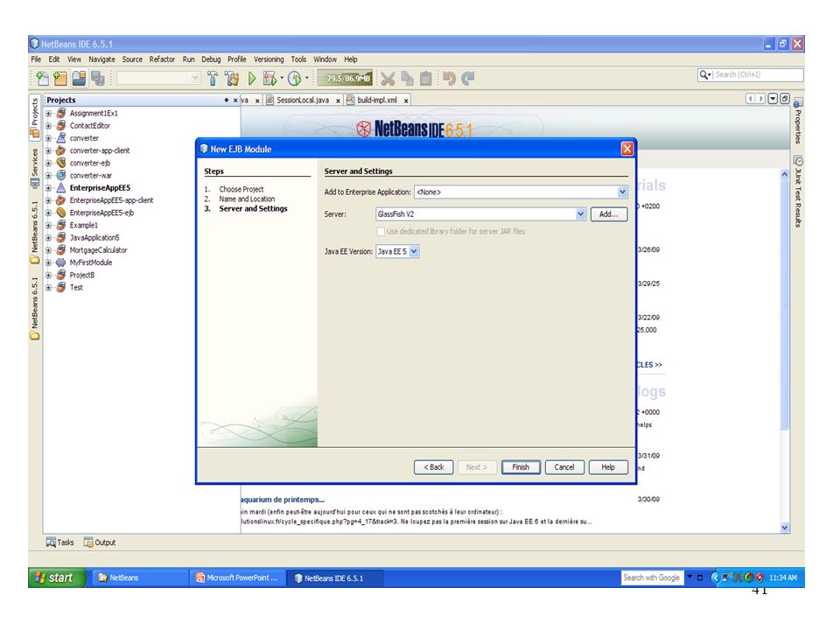Click the scroll documents left arrow icon
Screen dimensions: 840x630
[751, 99]
